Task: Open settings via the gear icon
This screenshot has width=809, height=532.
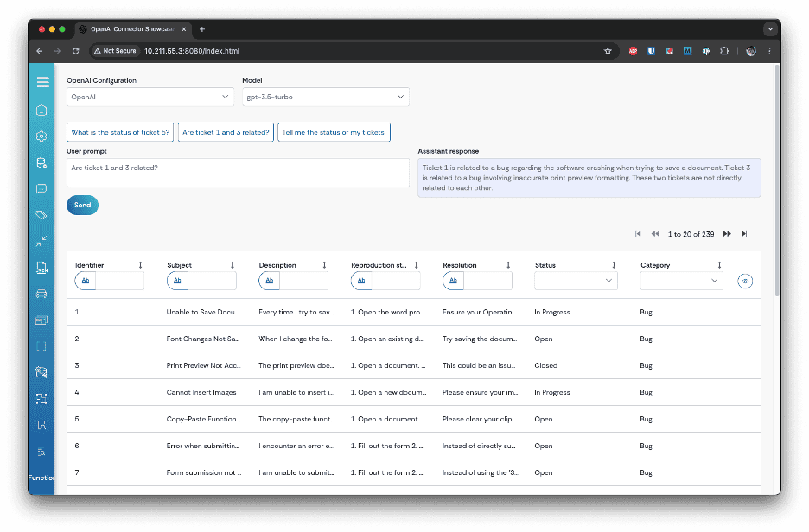Action: tap(41, 136)
